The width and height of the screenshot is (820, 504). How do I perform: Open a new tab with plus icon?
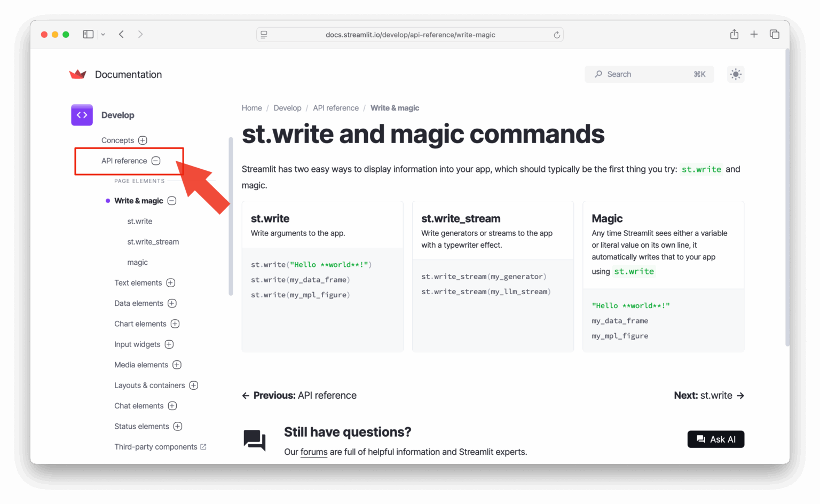(x=754, y=34)
